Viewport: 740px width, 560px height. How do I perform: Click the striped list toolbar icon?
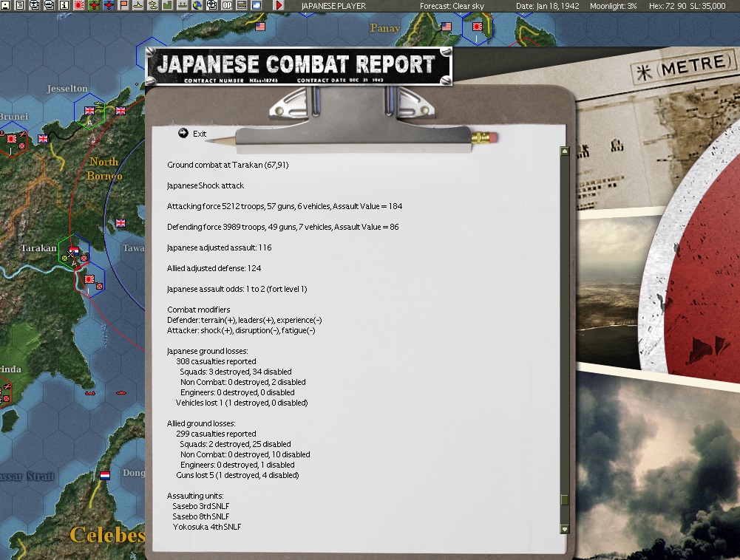coord(242,5)
